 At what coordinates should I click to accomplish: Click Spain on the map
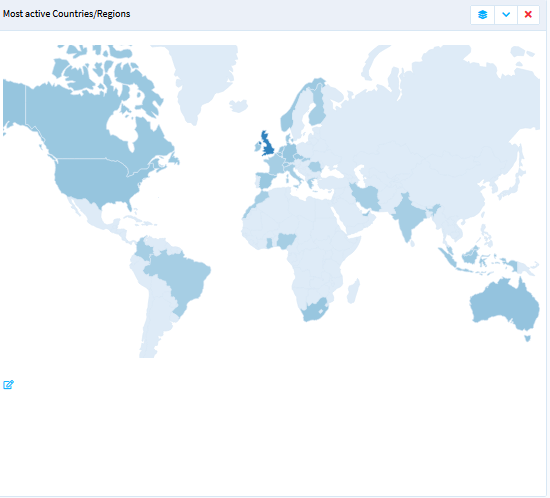267,180
